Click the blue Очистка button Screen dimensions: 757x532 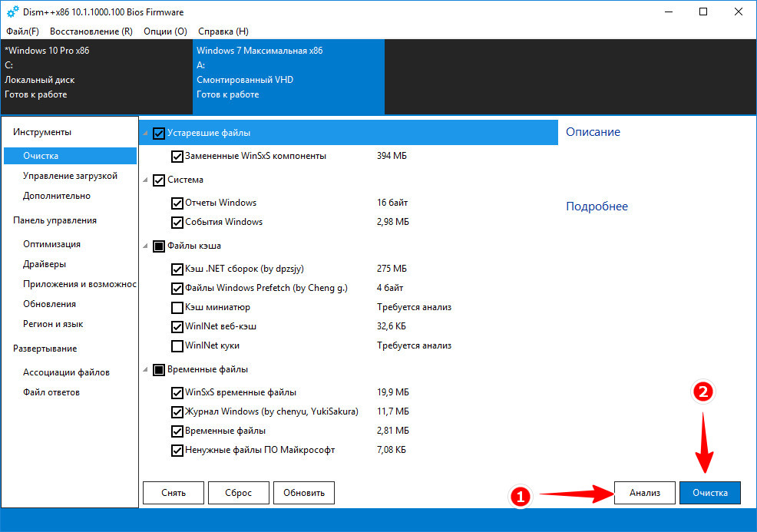[709, 493]
